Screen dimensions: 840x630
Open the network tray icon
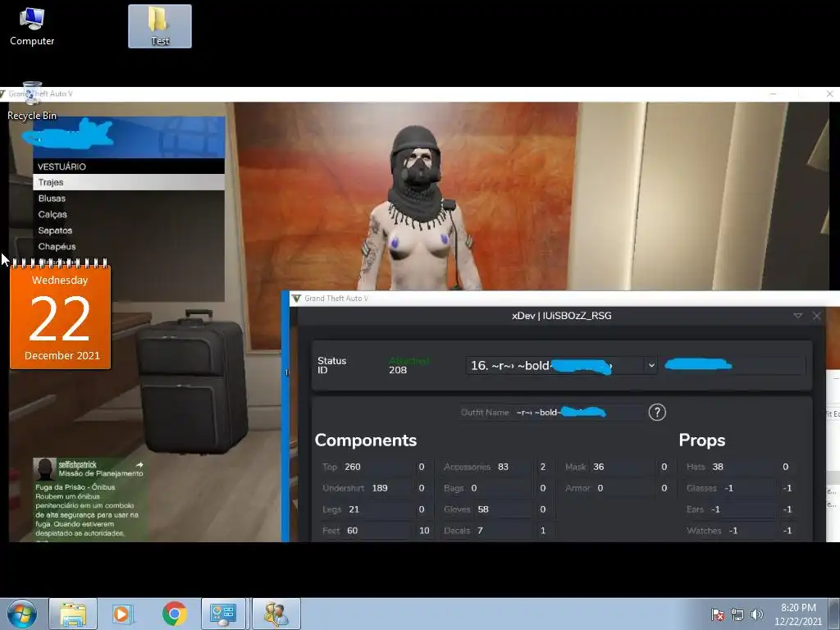click(737, 614)
